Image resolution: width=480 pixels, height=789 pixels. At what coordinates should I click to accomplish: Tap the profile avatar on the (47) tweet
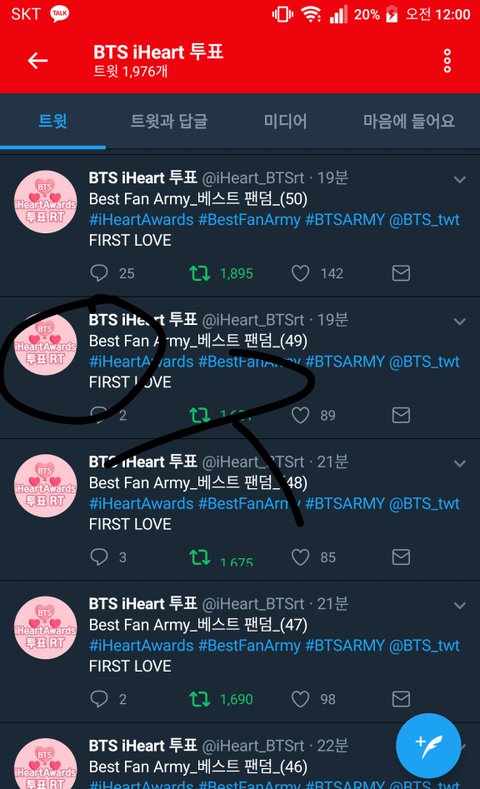click(x=45, y=627)
